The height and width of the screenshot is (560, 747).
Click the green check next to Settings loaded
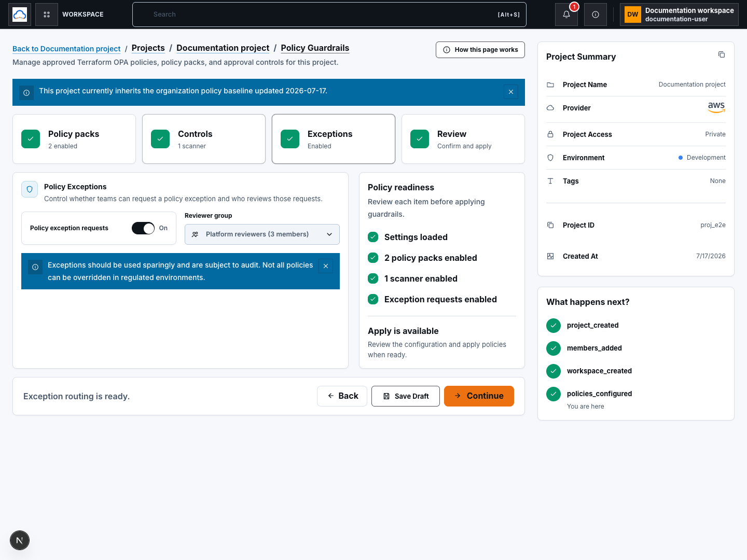pyautogui.click(x=373, y=237)
